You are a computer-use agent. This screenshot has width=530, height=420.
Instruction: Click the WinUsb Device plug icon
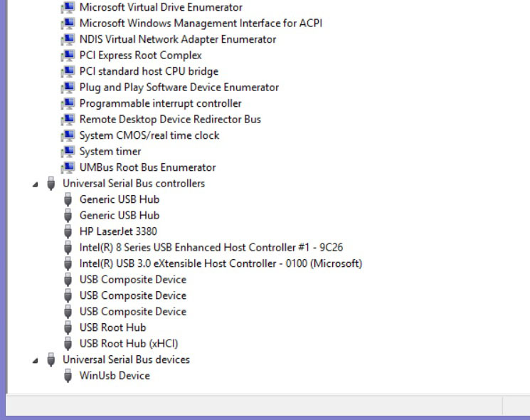(x=68, y=376)
